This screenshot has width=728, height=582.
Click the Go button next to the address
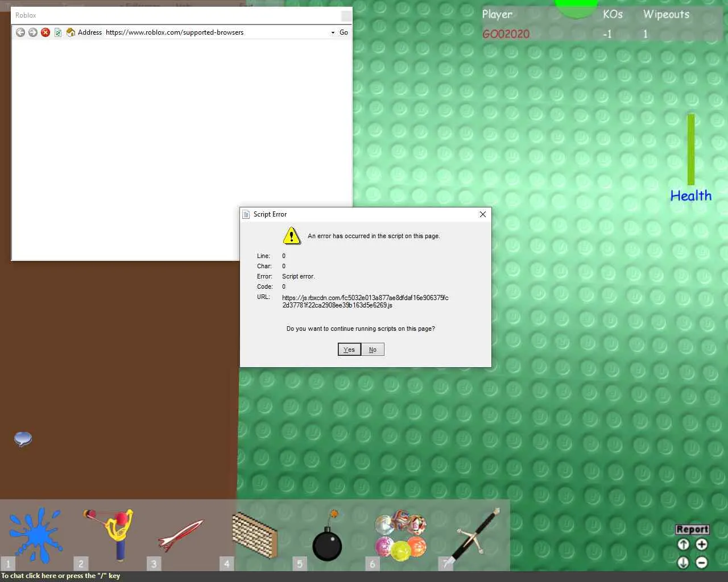344,32
